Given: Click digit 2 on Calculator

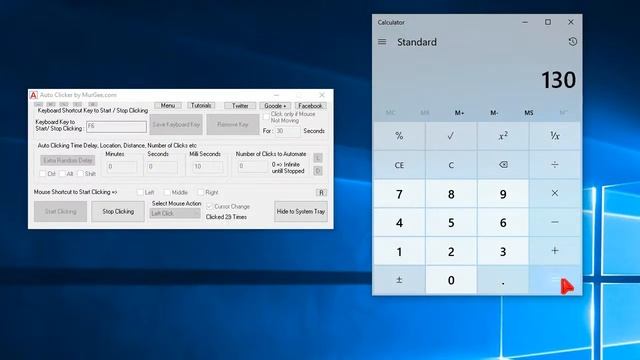Looking at the screenshot, I should pos(451,251).
